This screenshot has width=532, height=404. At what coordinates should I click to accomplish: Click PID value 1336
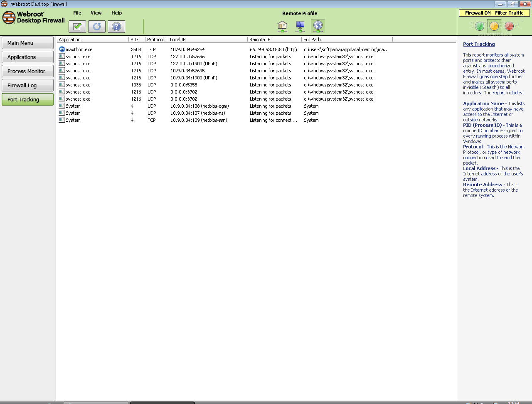[136, 85]
